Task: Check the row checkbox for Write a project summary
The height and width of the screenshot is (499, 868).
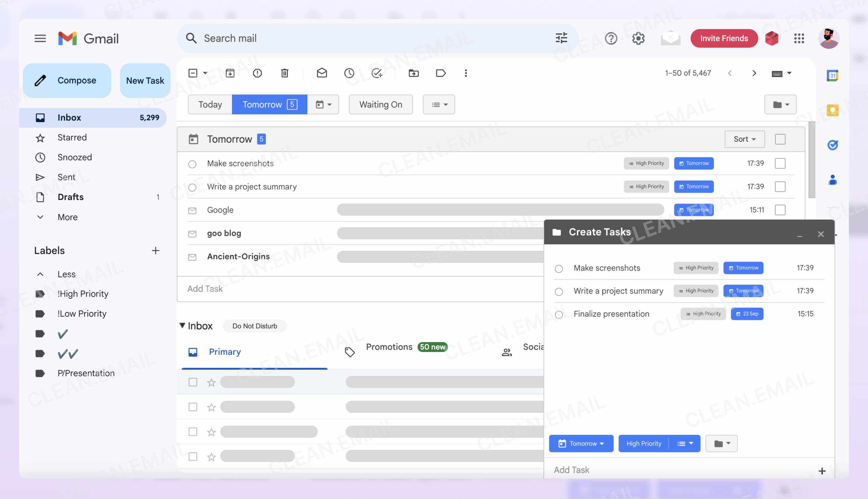Action: click(x=780, y=186)
